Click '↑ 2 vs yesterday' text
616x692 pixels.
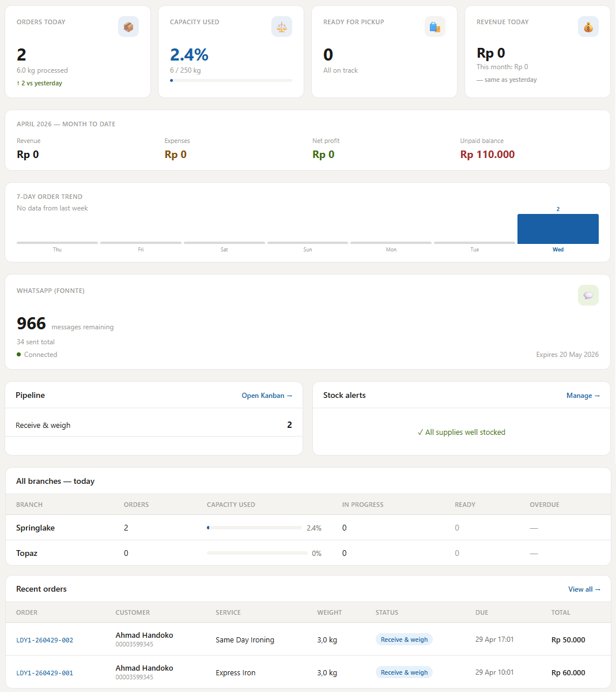(39, 83)
